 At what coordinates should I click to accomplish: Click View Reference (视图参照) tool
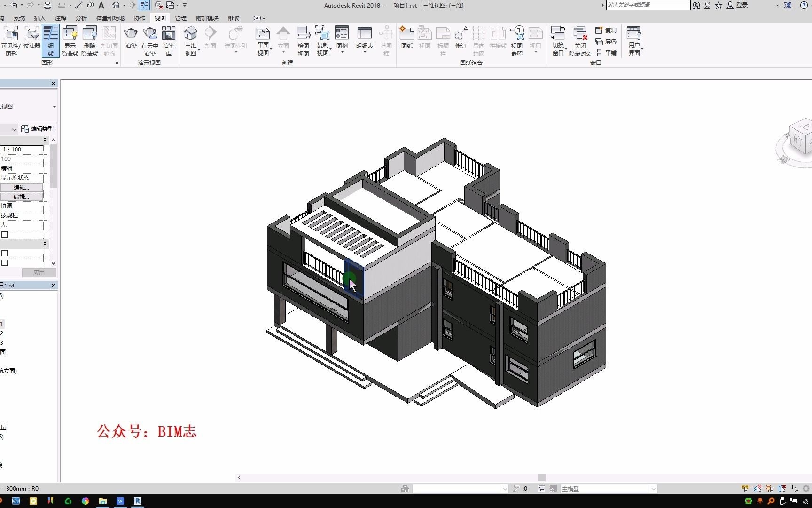pyautogui.click(x=517, y=41)
